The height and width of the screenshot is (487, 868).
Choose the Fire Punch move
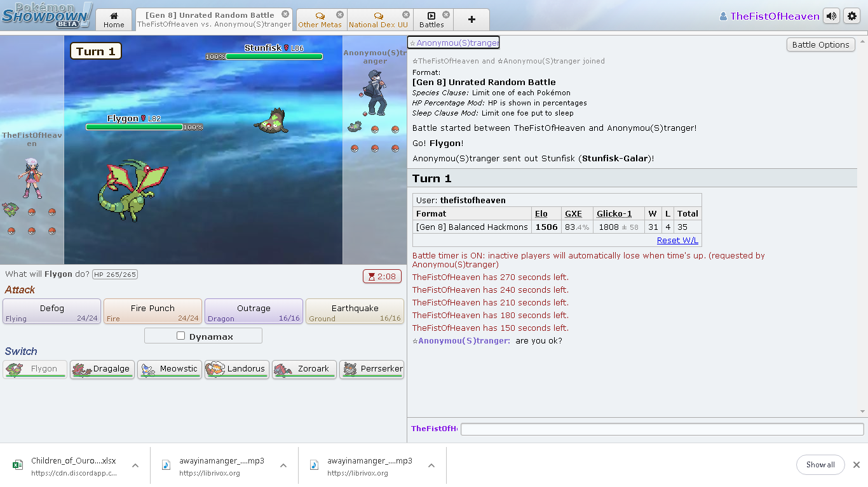(x=153, y=311)
